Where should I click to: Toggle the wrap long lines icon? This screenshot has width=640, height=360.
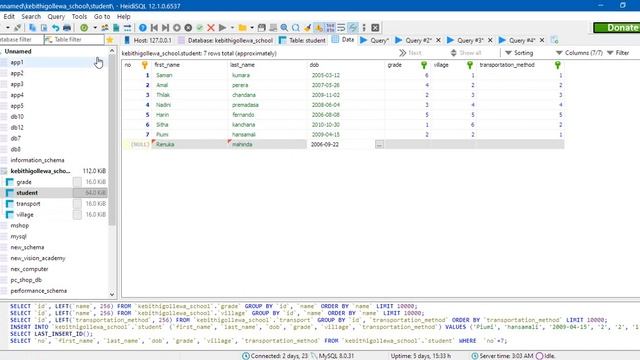341,28
